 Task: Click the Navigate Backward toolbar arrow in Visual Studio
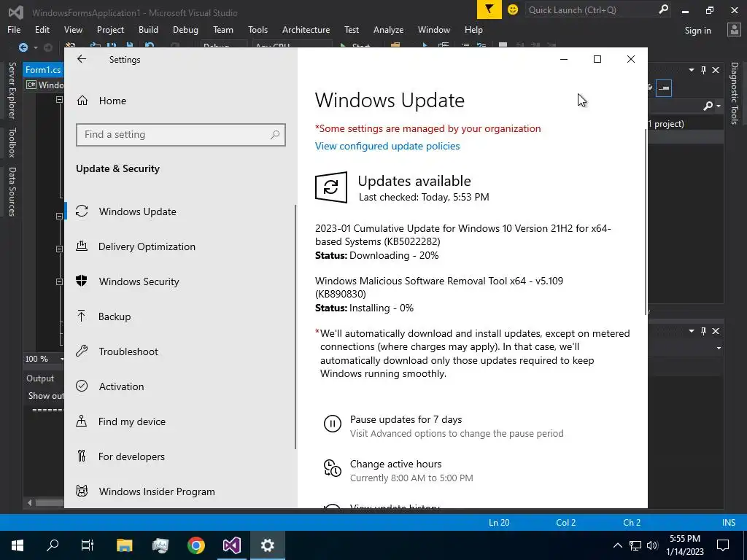(x=23, y=47)
